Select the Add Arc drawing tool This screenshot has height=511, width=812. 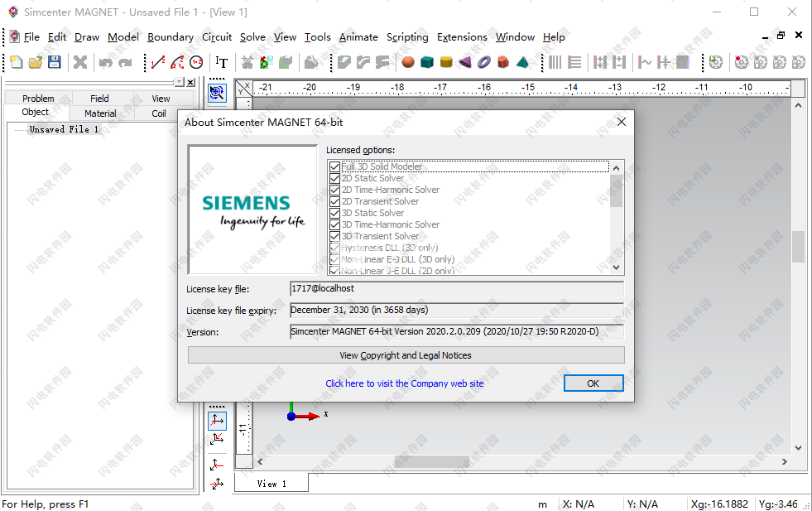[177, 62]
